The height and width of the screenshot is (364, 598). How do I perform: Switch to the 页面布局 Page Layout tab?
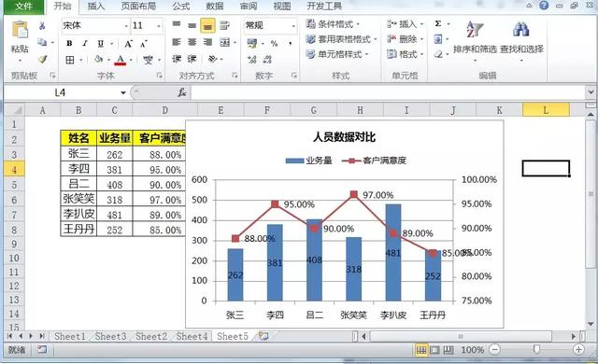point(138,7)
